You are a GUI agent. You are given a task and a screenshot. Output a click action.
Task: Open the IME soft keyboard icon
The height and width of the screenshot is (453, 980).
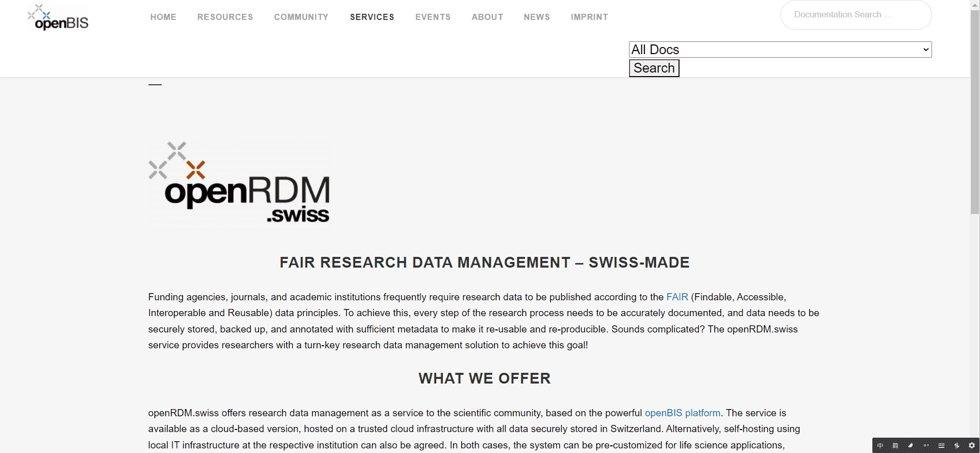coord(941,445)
